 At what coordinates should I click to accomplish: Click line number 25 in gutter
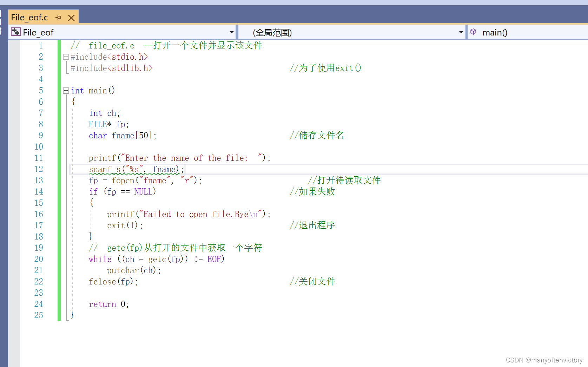pyautogui.click(x=39, y=315)
